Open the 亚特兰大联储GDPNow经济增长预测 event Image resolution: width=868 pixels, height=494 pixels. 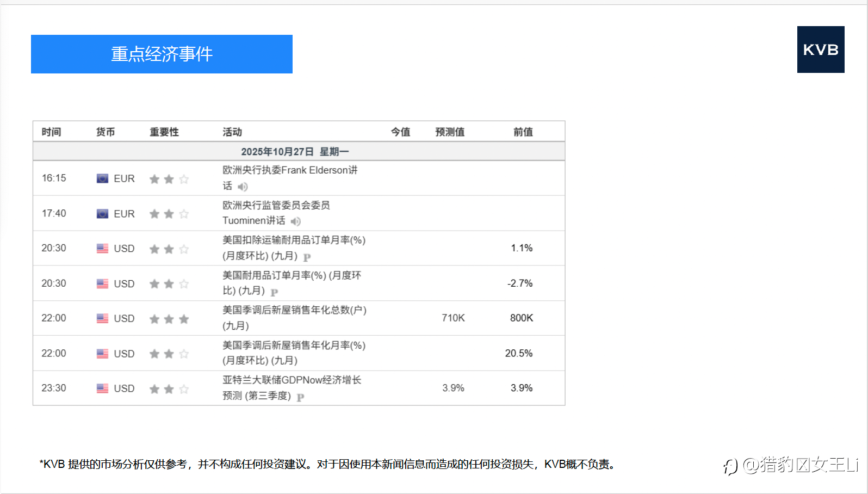point(292,388)
